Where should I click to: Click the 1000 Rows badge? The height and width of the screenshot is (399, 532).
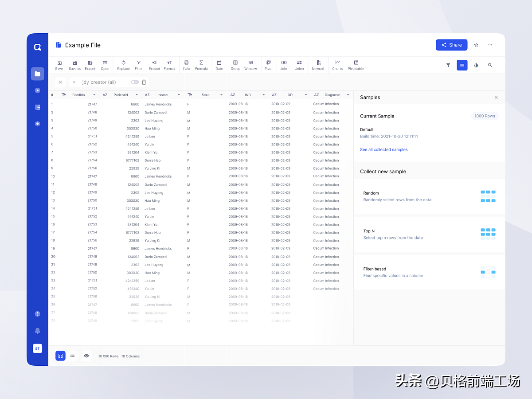pos(485,116)
